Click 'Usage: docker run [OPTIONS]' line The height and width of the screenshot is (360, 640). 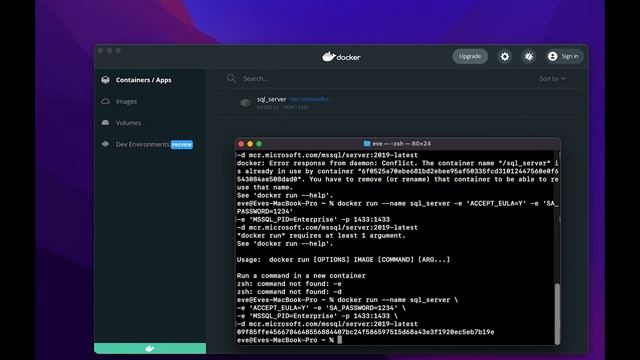tap(343, 260)
